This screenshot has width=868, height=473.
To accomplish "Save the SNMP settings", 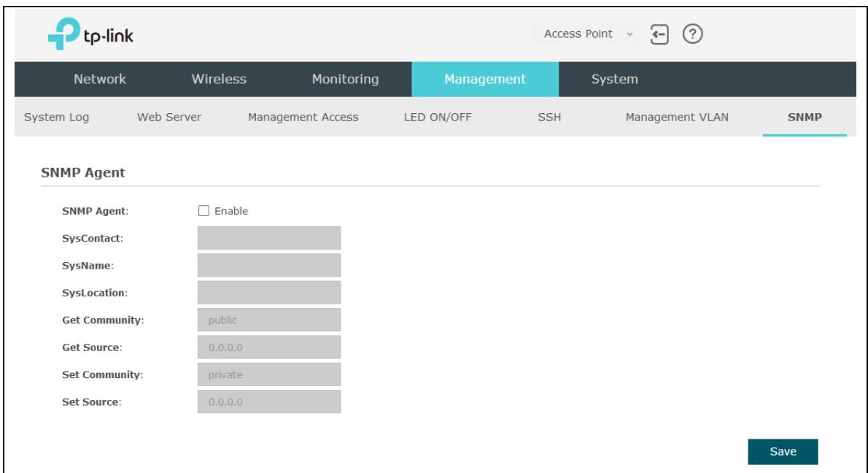I will tap(783, 451).
